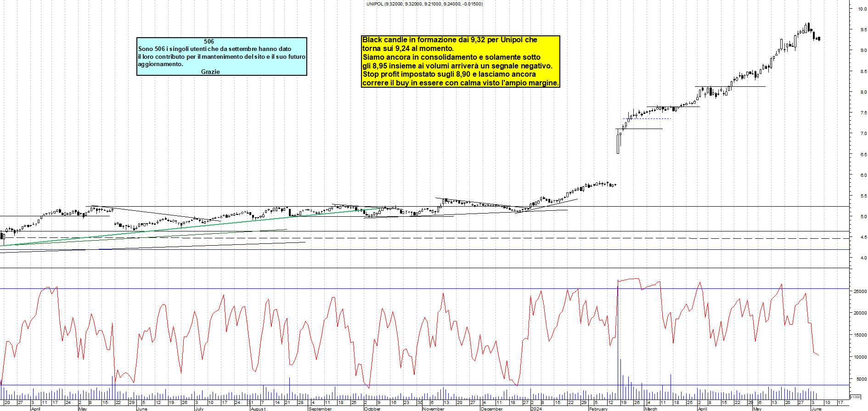Click the 9.0 price axis label
868x411 pixels.
tap(863, 51)
